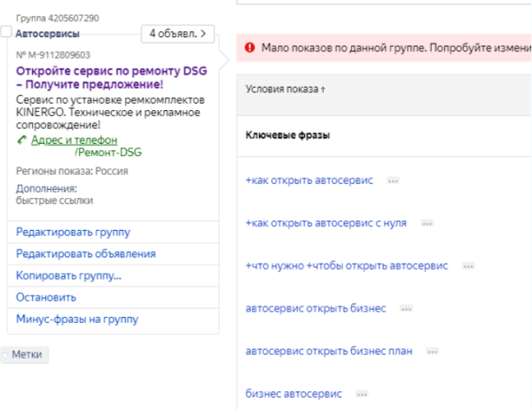This screenshot has height=410, width=532.
Task: Click ellipsis beside '+что нужно +чтобы открыть автосервис'
Action: coord(468,266)
